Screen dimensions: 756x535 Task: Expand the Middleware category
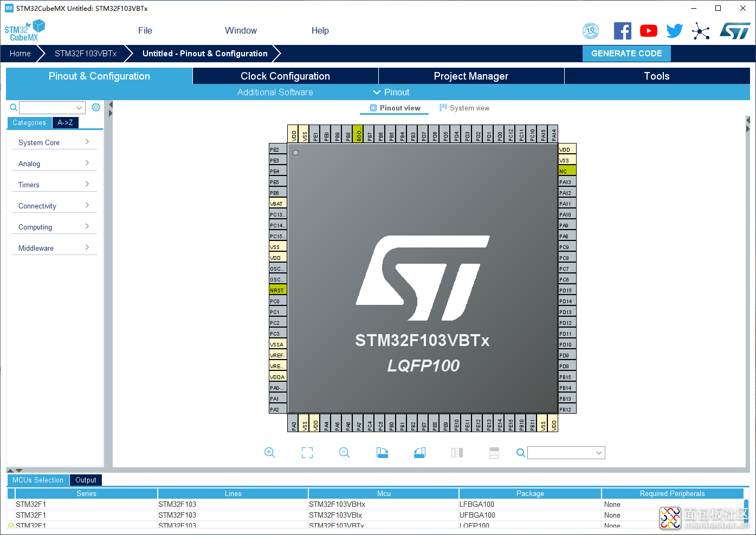(54, 248)
